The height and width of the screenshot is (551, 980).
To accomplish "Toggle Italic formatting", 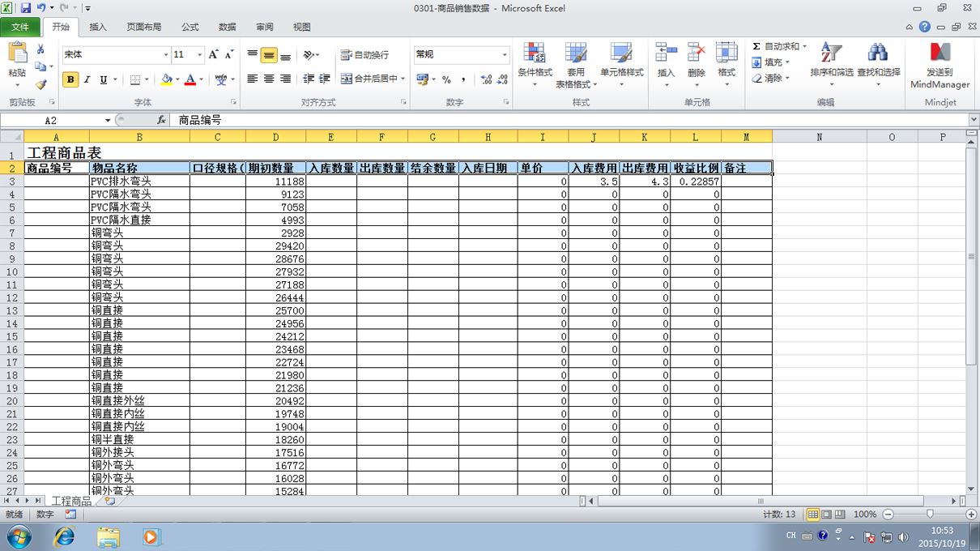I will [x=87, y=79].
